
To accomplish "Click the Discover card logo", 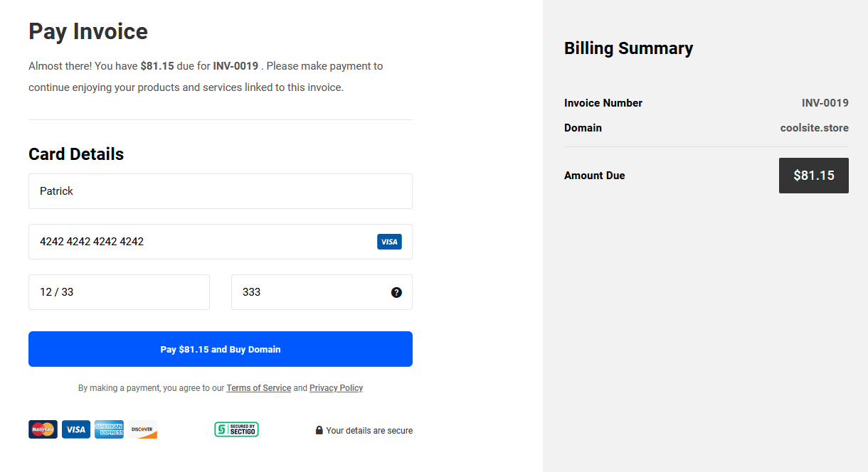I will [x=142, y=429].
